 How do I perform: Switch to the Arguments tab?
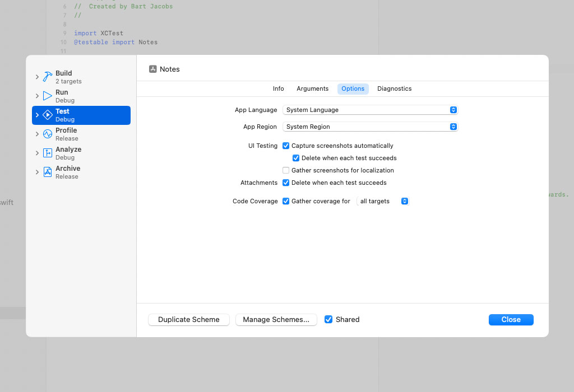312,88
